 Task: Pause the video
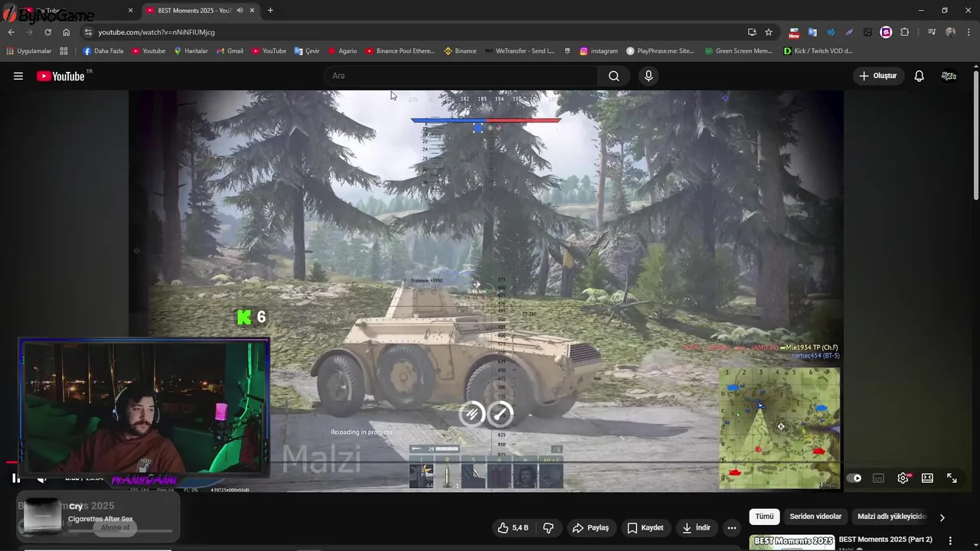click(x=16, y=478)
